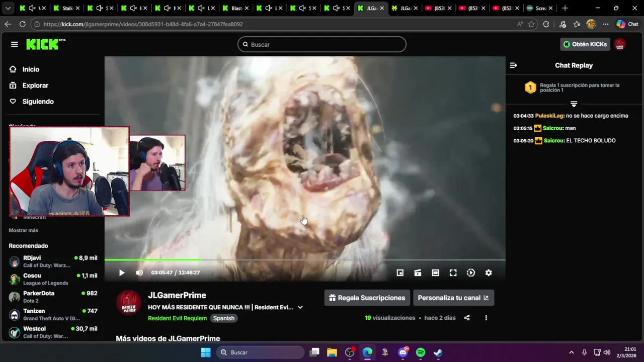Click the JLGamerPrime channel avatar
Viewport: 644px width, 362px height.
click(x=129, y=302)
